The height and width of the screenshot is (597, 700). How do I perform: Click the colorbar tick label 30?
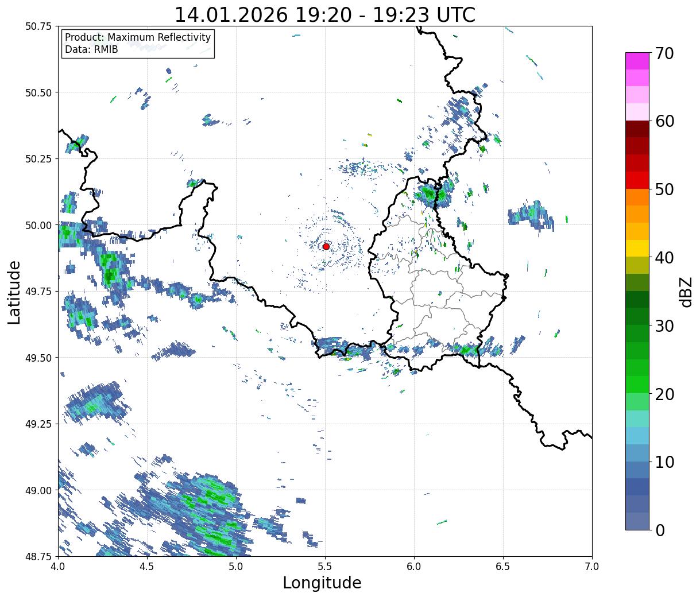coord(664,326)
